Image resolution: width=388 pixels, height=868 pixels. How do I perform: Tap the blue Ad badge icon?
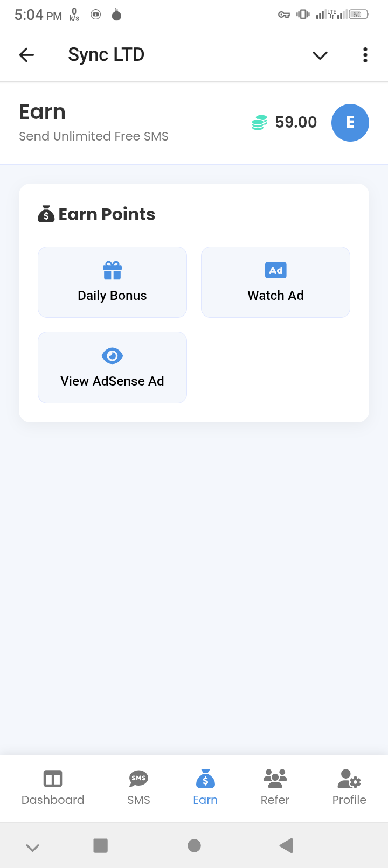(x=275, y=270)
